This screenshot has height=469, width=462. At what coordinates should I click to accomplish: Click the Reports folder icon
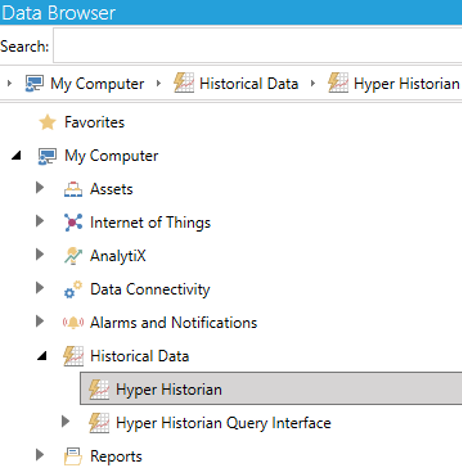click(x=73, y=456)
